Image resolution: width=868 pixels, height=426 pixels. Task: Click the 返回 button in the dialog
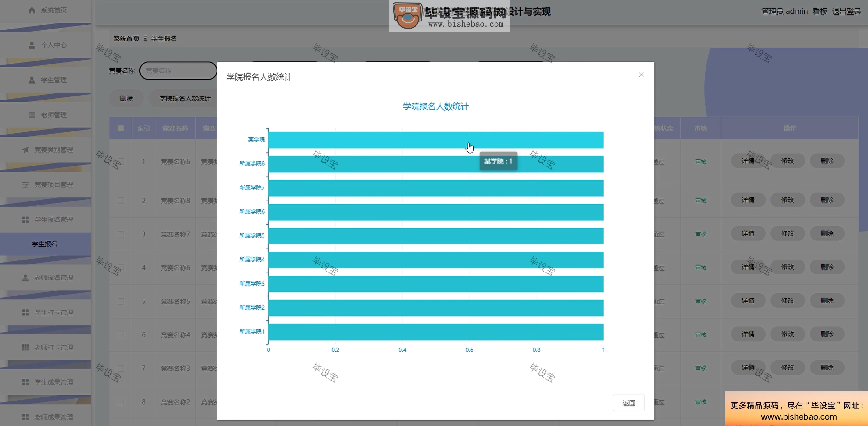point(628,403)
